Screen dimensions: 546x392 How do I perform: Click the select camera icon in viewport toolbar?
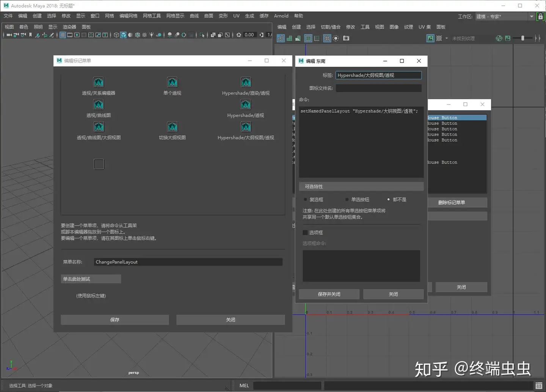[9, 35]
